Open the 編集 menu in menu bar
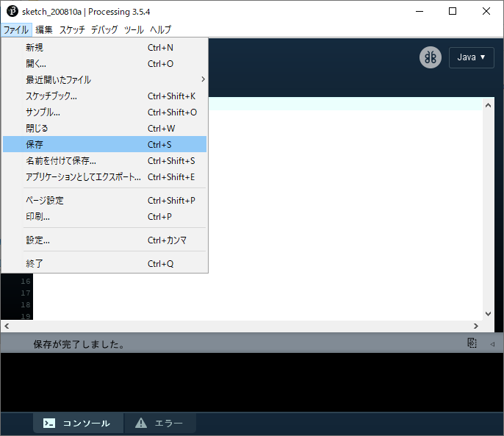Viewport: 504px width, 436px height. (44, 29)
